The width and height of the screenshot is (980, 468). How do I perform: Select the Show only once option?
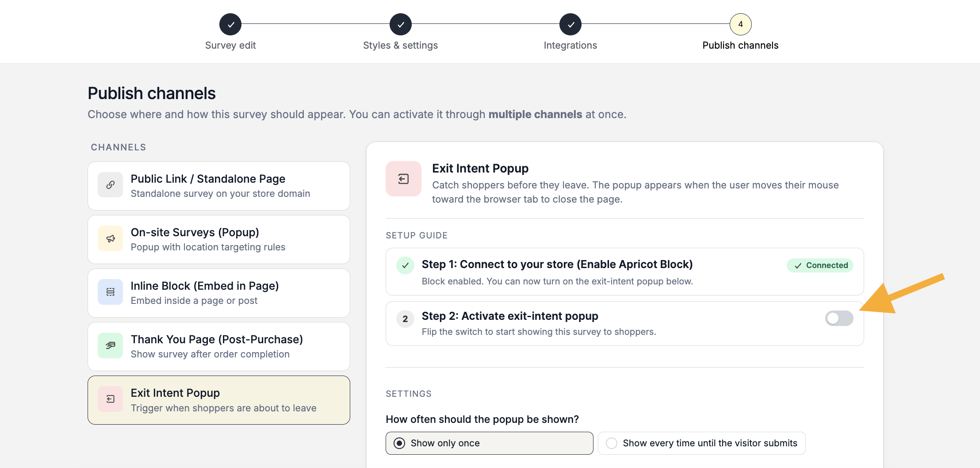(489, 443)
